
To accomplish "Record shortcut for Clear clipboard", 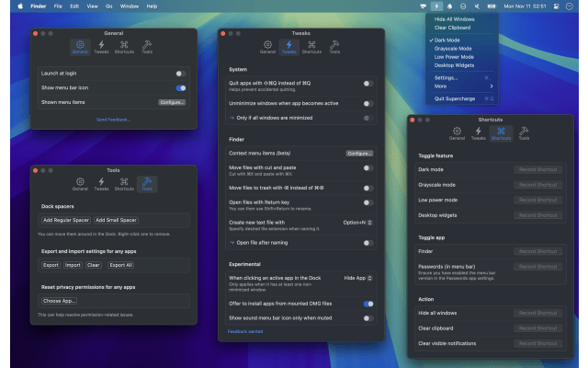I will click(537, 328).
